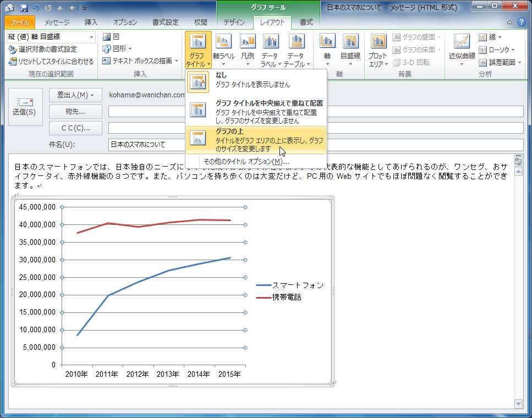Choose グラフ タイトルを中央揃えで重ねて配置 option
The image size is (532, 418).
256,111
